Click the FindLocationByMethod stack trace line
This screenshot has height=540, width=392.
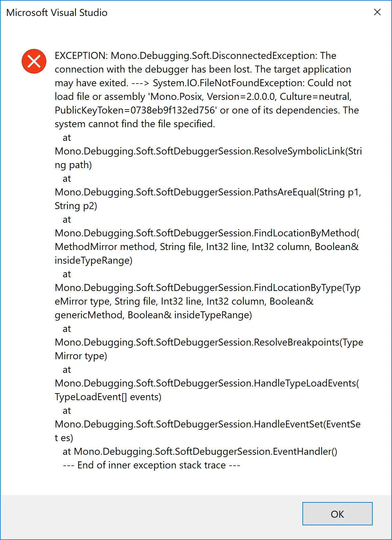207,233
